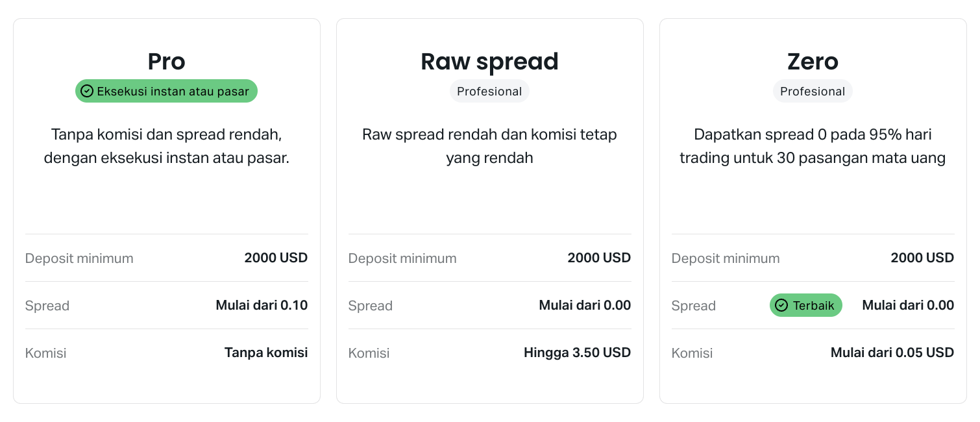Click the checkmark icon in the Terbaik badge
Image resolution: width=980 pixels, height=422 pixels.
(x=781, y=305)
